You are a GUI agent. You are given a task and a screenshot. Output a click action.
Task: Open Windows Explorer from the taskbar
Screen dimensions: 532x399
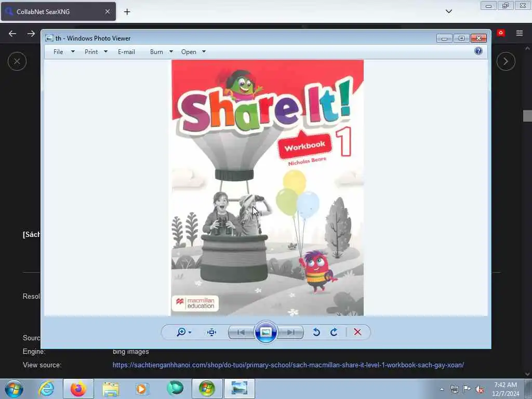[x=111, y=389]
